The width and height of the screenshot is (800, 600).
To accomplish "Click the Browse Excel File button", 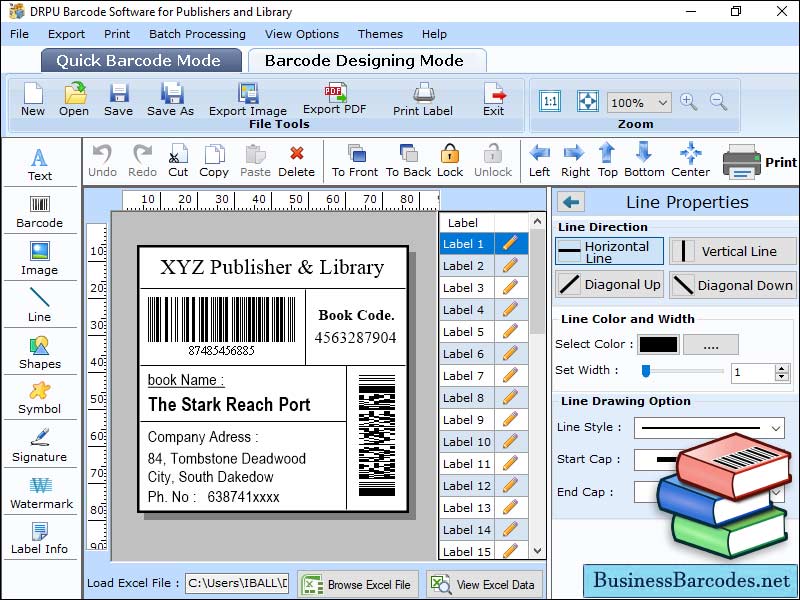I will [358, 584].
